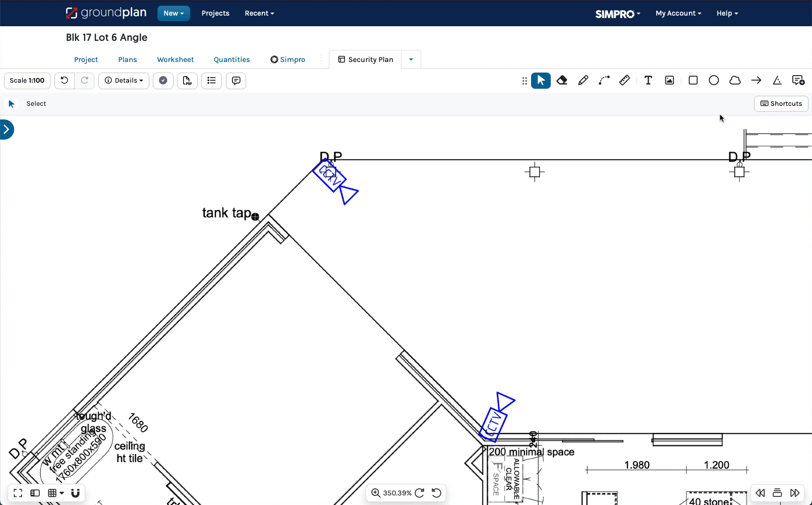
Task: Toggle the magnet snapping option
Action: pyautogui.click(x=75, y=493)
